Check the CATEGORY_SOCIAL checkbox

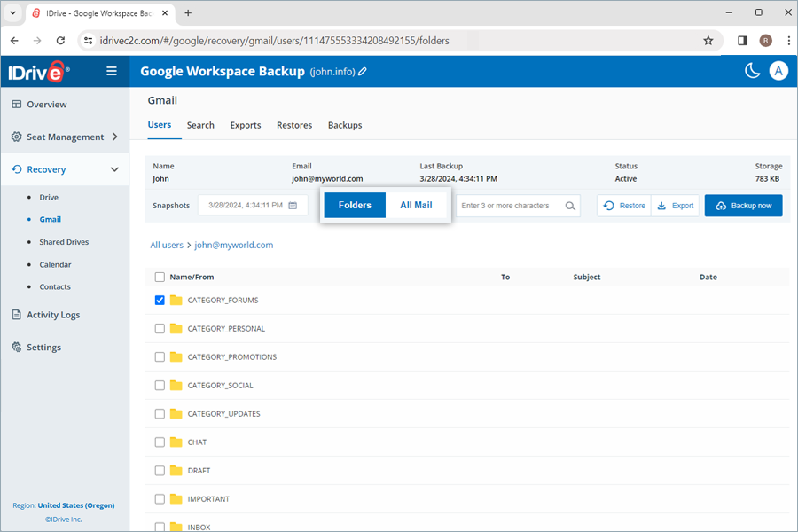pyautogui.click(x=160, y=386)
